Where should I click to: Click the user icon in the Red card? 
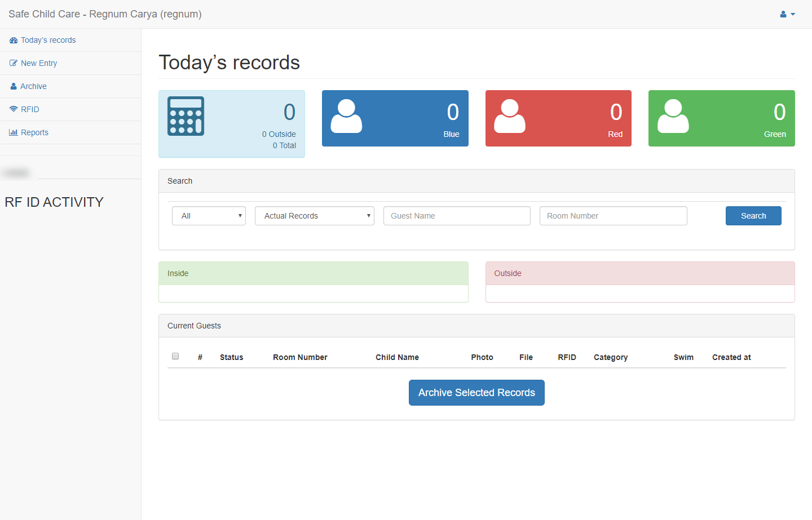(x=510, y=116)
